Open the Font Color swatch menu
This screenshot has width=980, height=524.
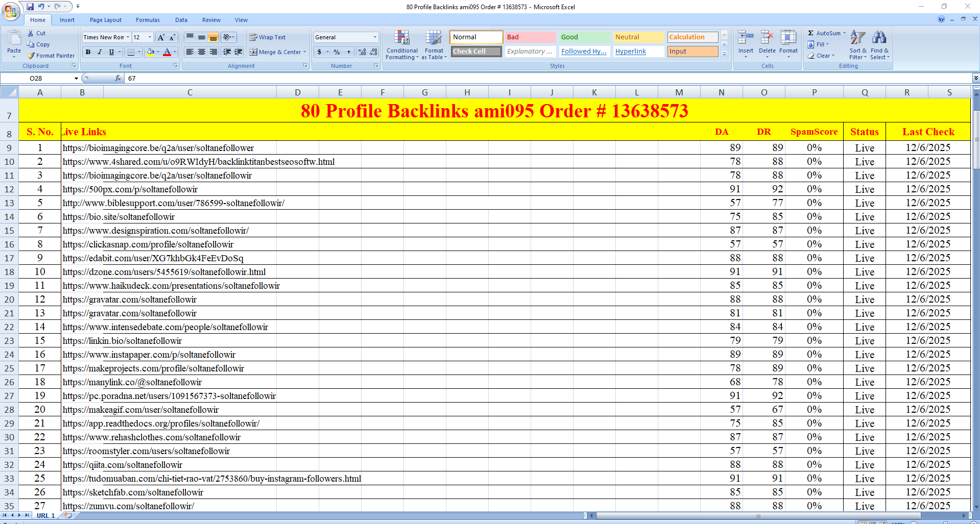coord(175,52)
